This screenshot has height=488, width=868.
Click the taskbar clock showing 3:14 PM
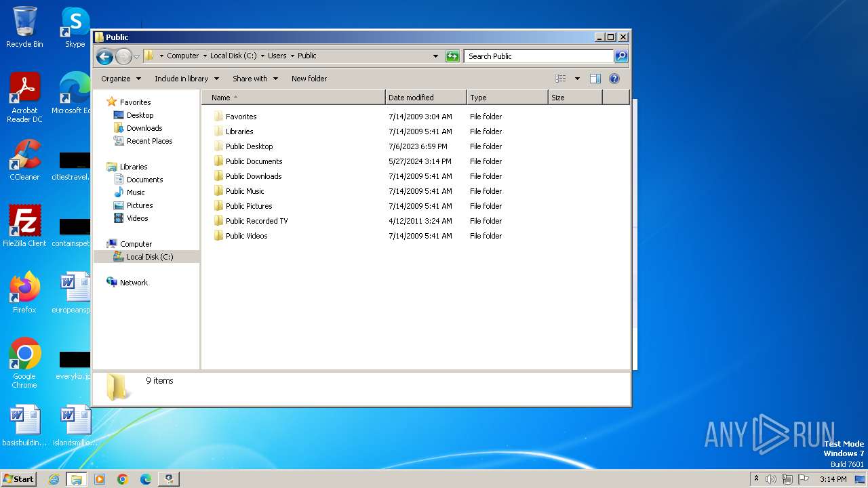tap(833, 479)
